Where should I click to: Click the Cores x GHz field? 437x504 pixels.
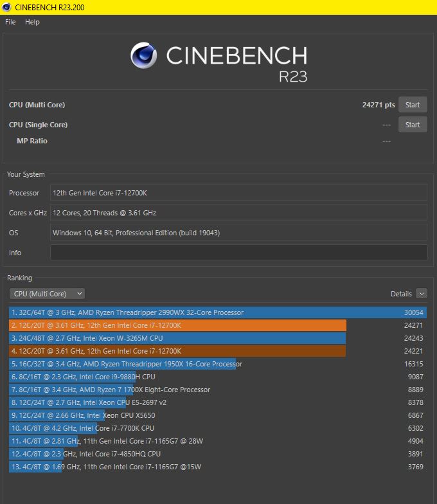tap(239, 213)
